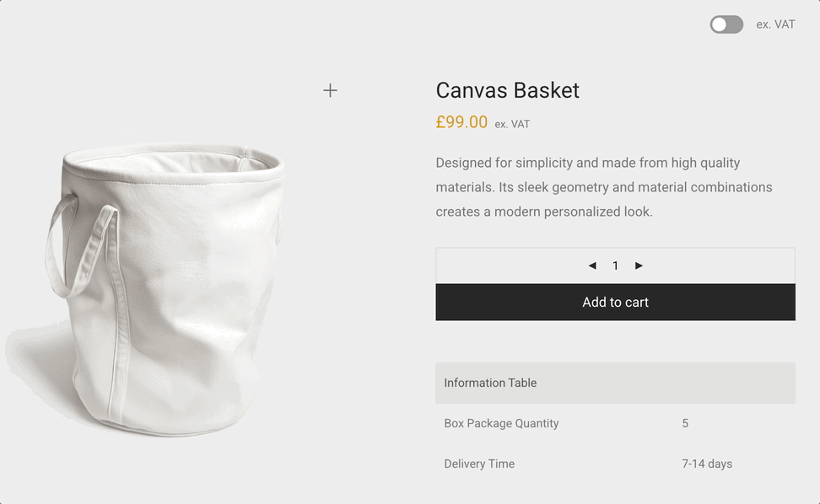The image size is (820, 504).
Task: Select the quantity value showing 1
Action: (x=615, y=265)
